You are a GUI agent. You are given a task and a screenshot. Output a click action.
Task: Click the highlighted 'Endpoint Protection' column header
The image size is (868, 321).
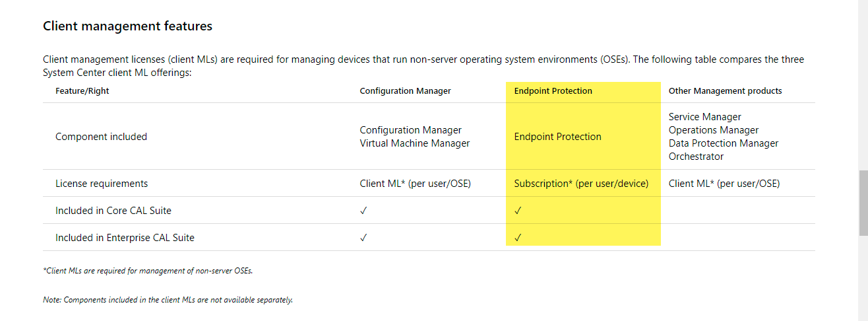(x=553, y=91)
